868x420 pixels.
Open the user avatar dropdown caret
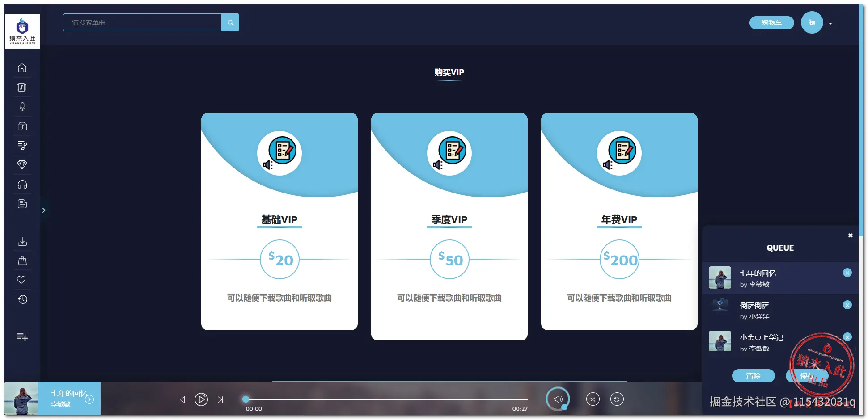click(x=830, y=23)
